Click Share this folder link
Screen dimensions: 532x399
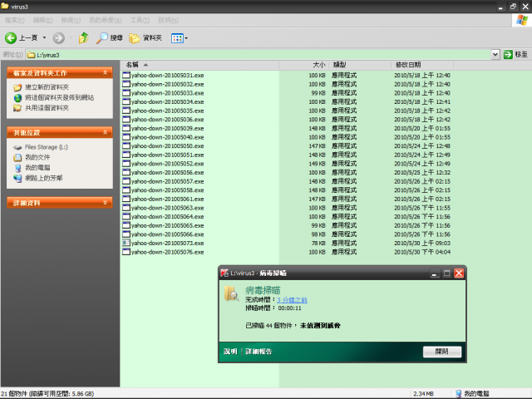coord(47,108)
